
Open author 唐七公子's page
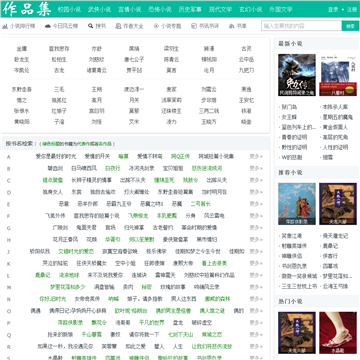pos(134,60)
